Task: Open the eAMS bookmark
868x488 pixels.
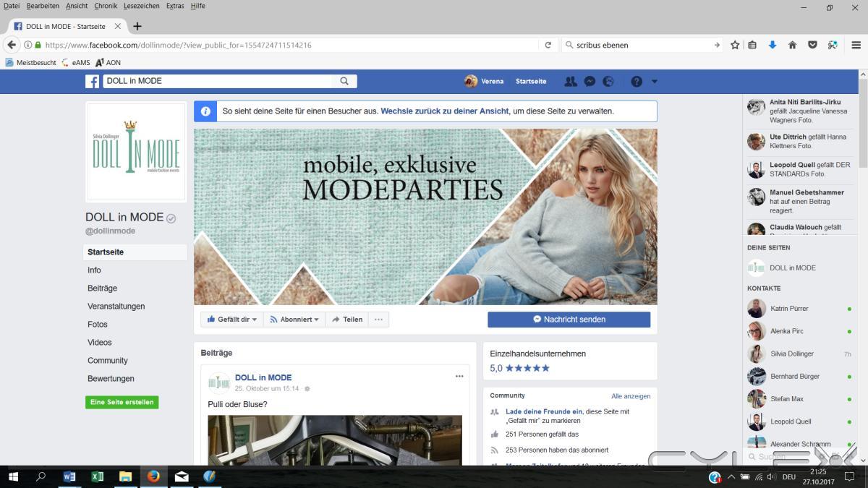Action: [75, 63]
